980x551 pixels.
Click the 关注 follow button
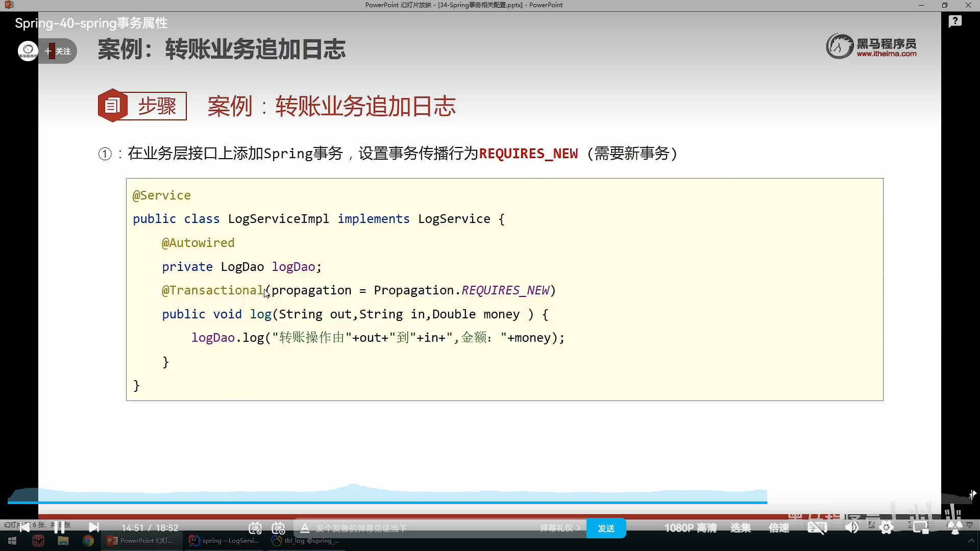click(58, 51)
